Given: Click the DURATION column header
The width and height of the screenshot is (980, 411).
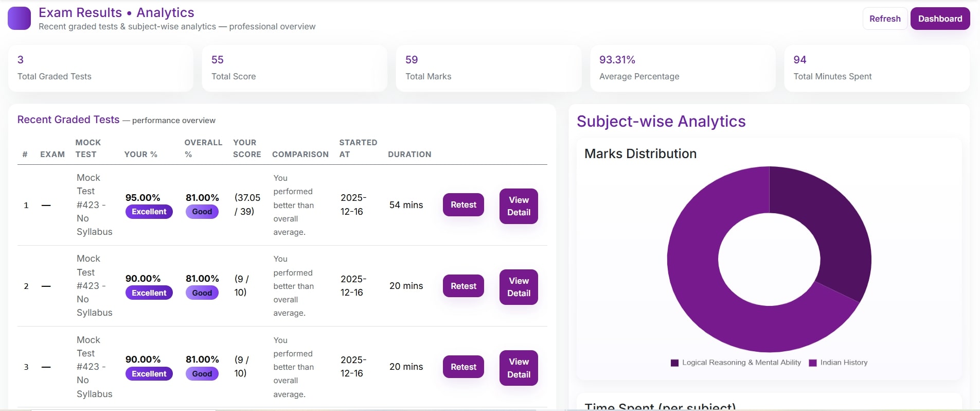Looking at the screenshot, I should tap(409, 154).
